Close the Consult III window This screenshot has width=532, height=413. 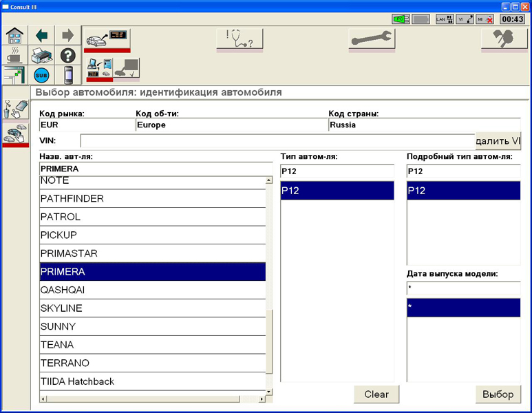(x=525, y=6)
